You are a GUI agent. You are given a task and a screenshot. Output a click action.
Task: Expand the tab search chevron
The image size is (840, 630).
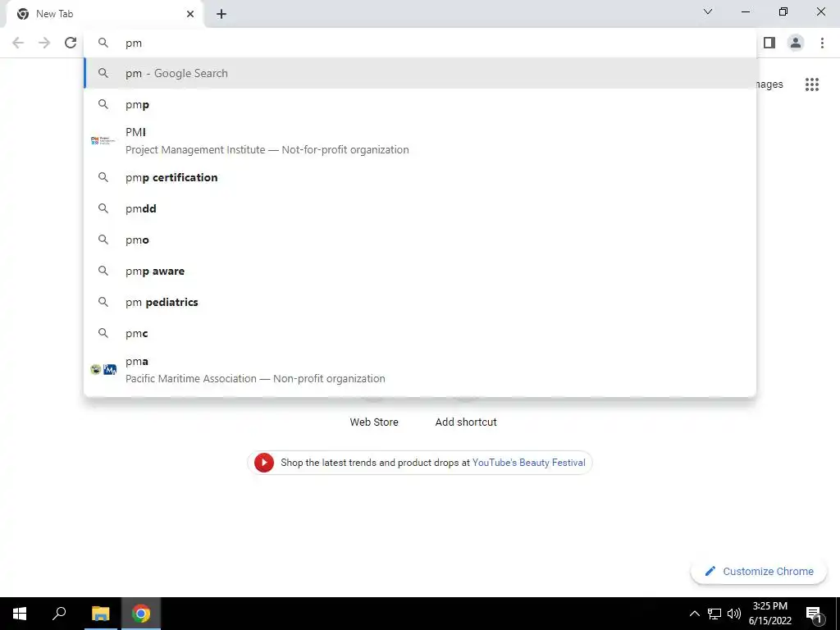[708, 11]
